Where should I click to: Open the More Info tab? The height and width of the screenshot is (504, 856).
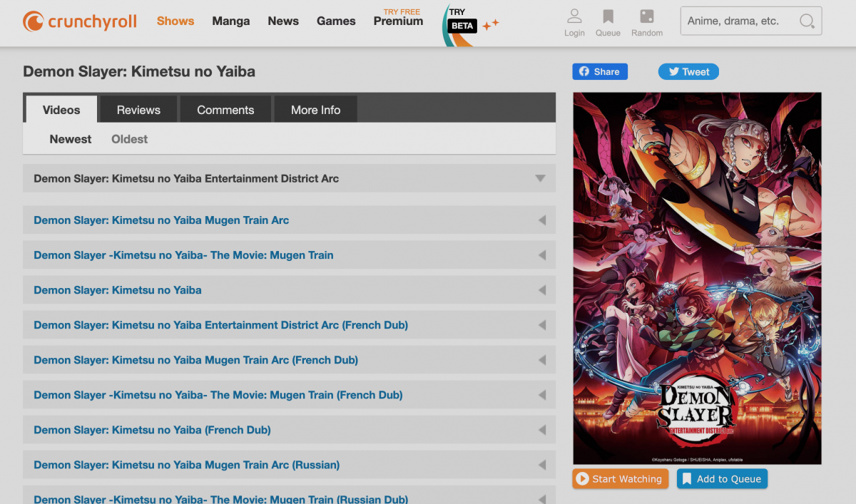[315, 110]
